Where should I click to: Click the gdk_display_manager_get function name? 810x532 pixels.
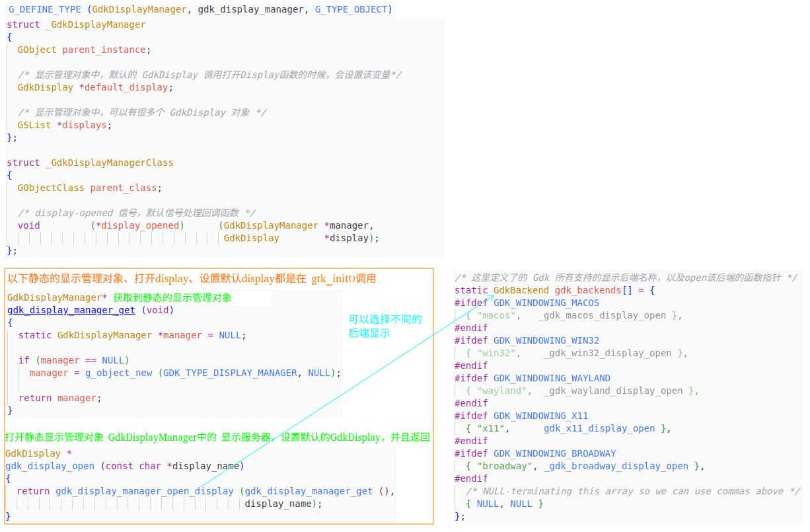click(71, 310)
